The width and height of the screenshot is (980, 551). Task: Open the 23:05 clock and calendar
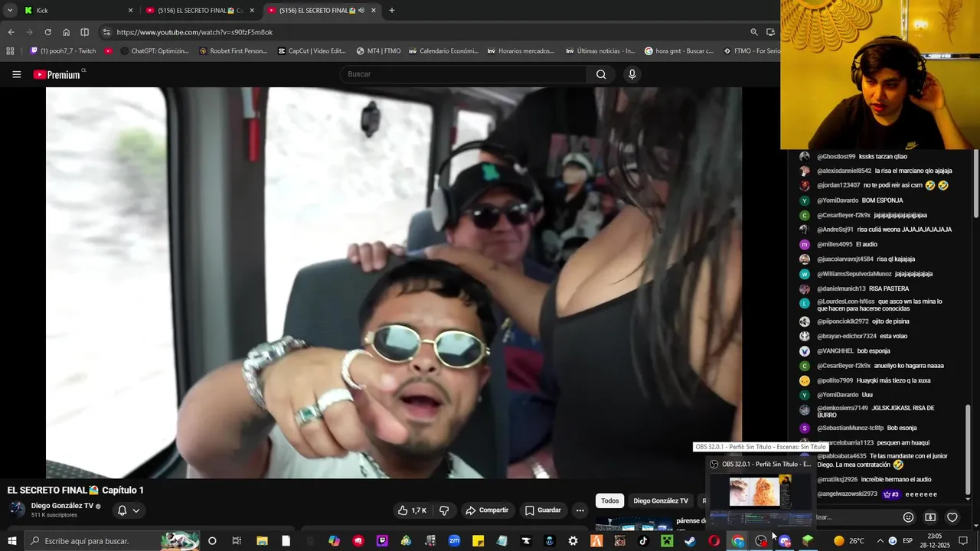[x=935, y=541]
